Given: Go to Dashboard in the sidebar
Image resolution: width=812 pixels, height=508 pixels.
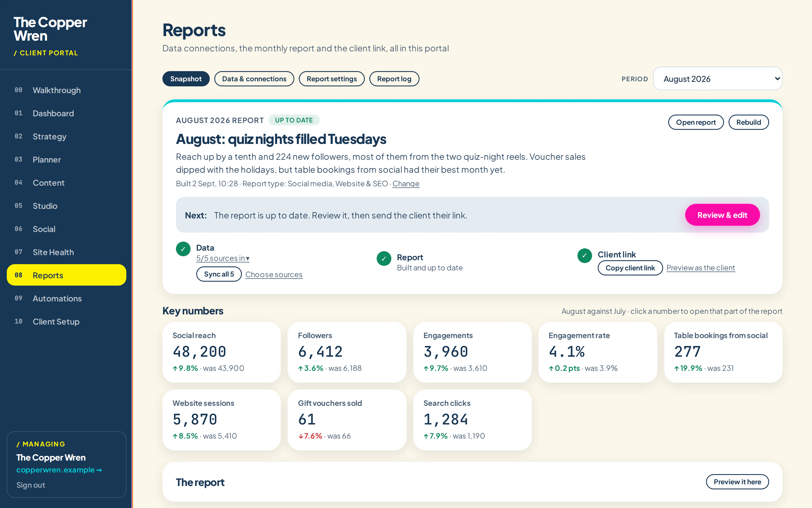Looking at the screenshot, I should coord(67,113).
